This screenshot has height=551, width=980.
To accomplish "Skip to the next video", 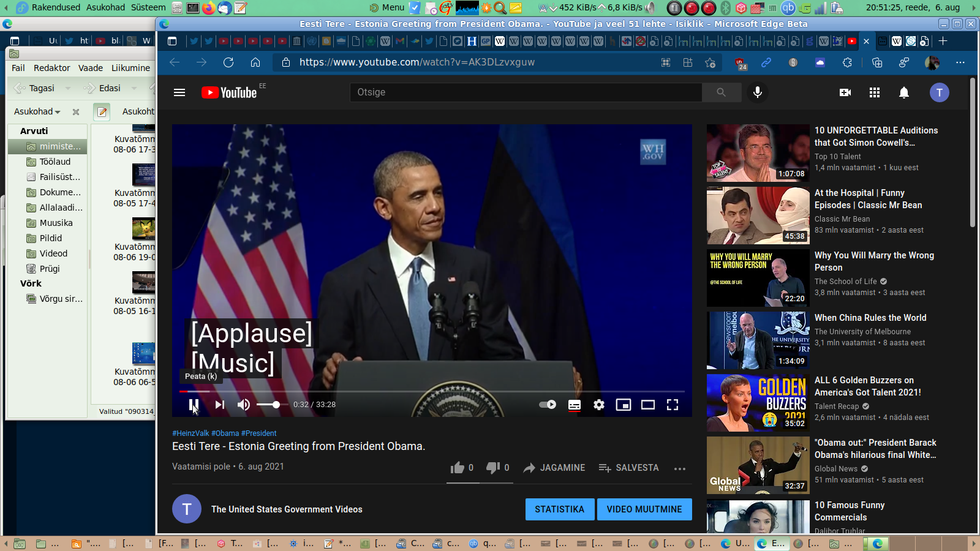I will [219, 405].
